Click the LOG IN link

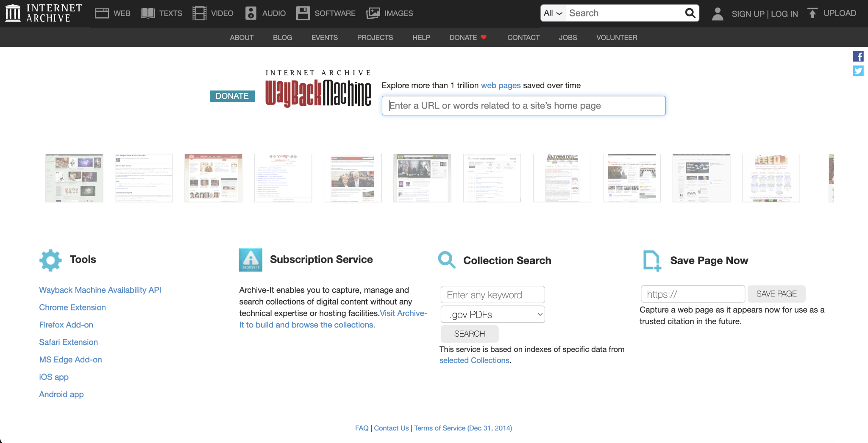(785, 14)
